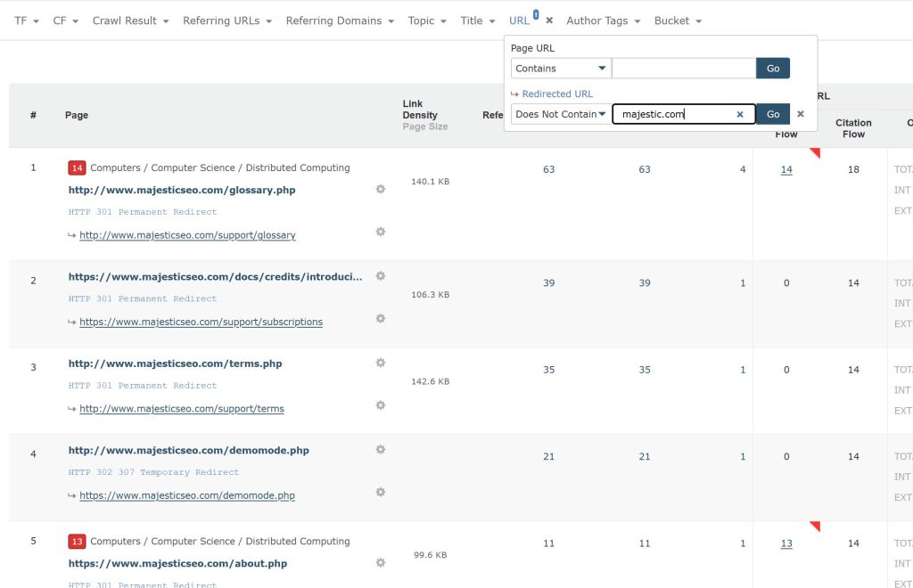This screenshot has width=913, height=588.
Task: Open gear options for about.php URL
Action: pos(380,562)
